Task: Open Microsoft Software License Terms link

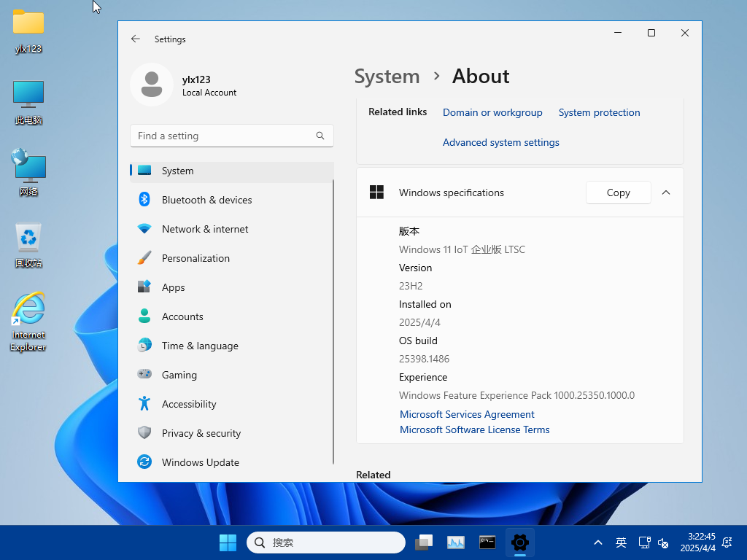Action: click(x=474, y=429)
